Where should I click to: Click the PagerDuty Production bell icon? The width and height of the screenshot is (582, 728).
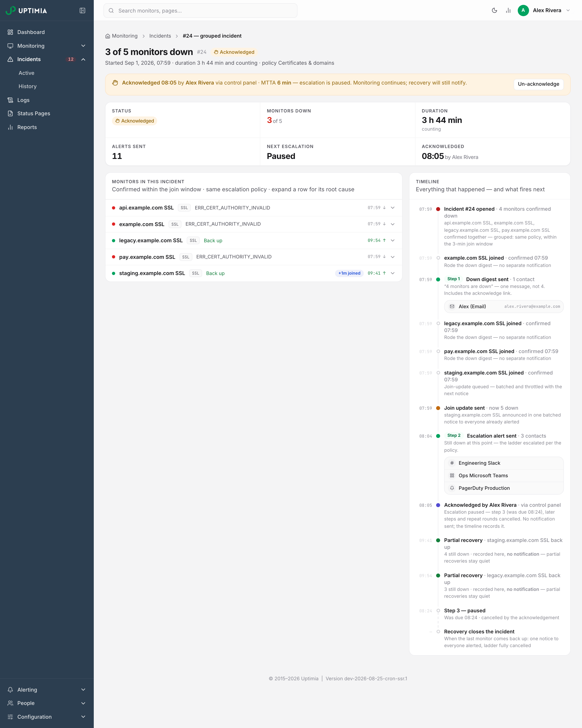[452, 488]
